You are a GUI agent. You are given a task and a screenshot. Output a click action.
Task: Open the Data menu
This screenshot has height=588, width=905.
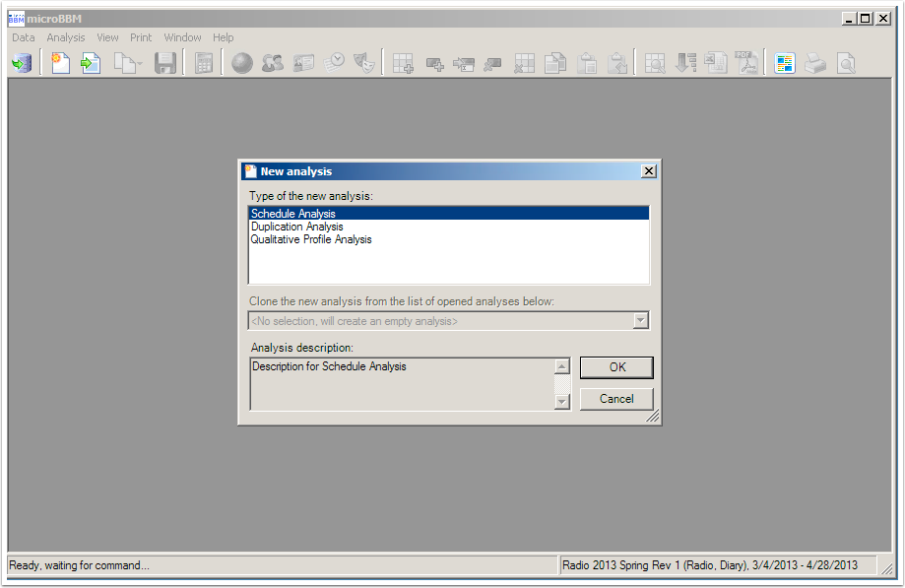pyautogui.click(x=23, y=37)
